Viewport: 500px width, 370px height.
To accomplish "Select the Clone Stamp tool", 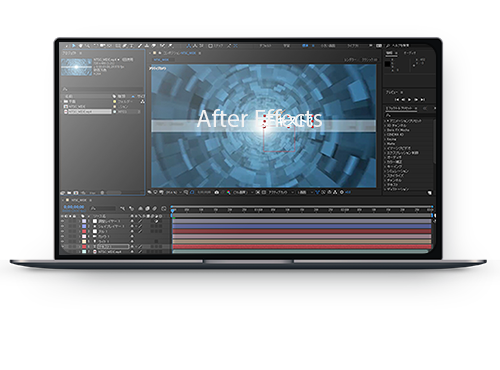I will [147, 46].
